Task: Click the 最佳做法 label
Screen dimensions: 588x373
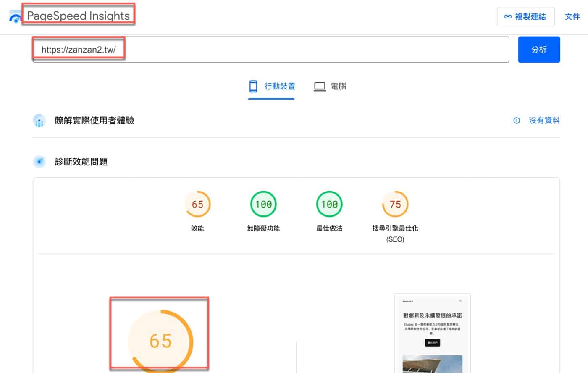Action: (x=329, y=228)
